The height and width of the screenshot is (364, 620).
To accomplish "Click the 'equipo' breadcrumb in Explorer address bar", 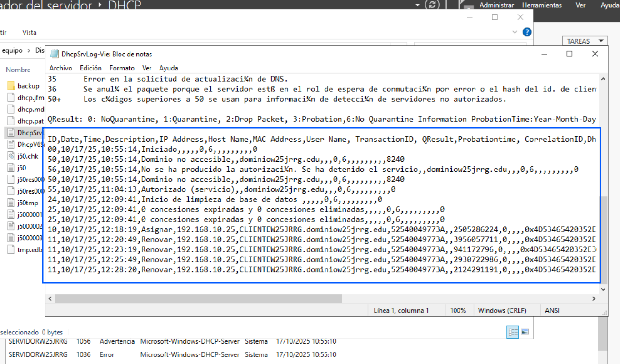I will (12, 50).
